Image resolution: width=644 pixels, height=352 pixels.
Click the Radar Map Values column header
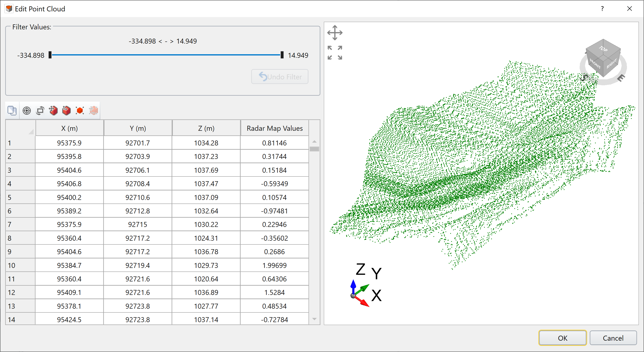(274, 128)
